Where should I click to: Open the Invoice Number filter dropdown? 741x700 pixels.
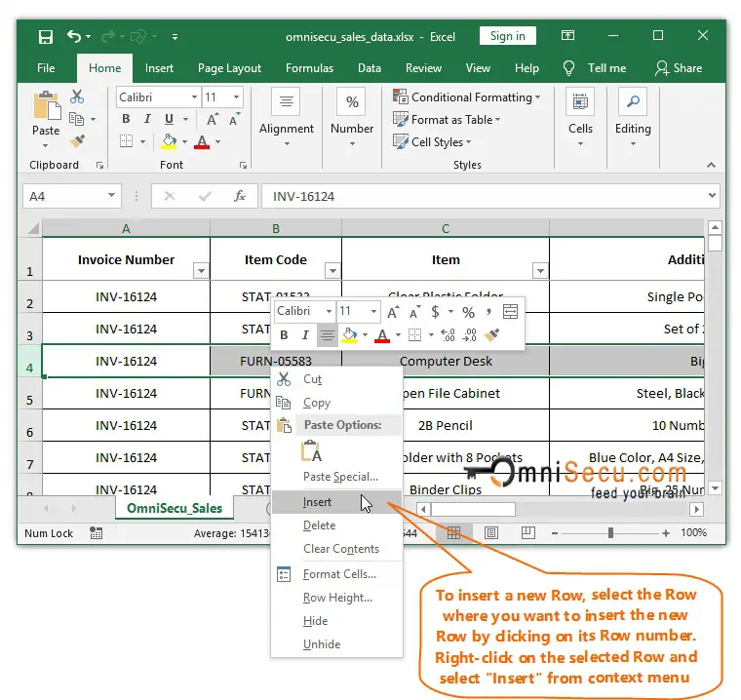coord(201,271)
